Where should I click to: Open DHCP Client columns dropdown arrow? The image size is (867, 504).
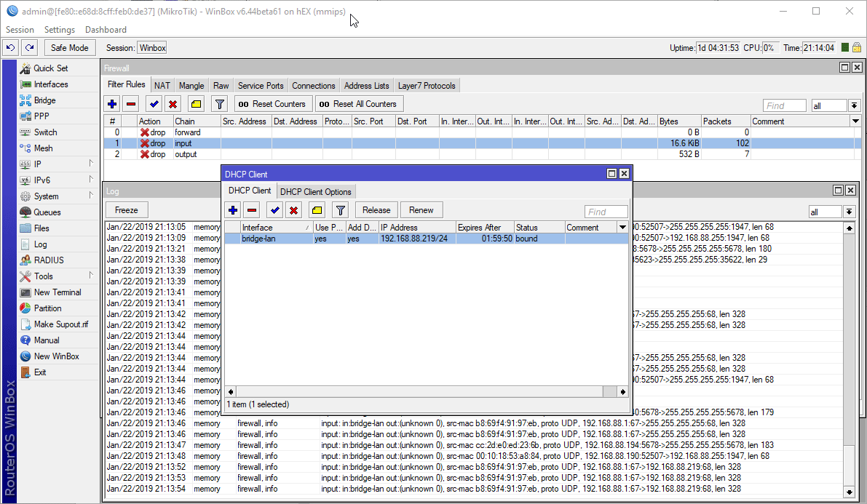pos(622,228)
